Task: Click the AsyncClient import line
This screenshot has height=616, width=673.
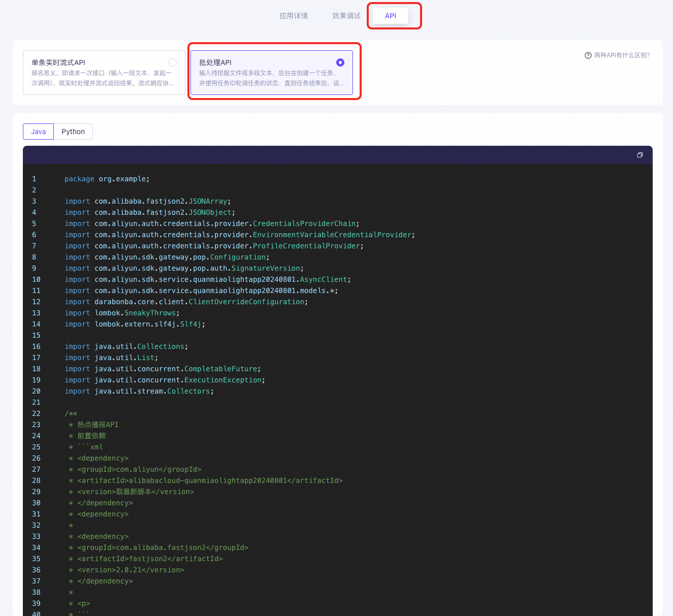Action: pyautogui.click(x=208, y=279)
